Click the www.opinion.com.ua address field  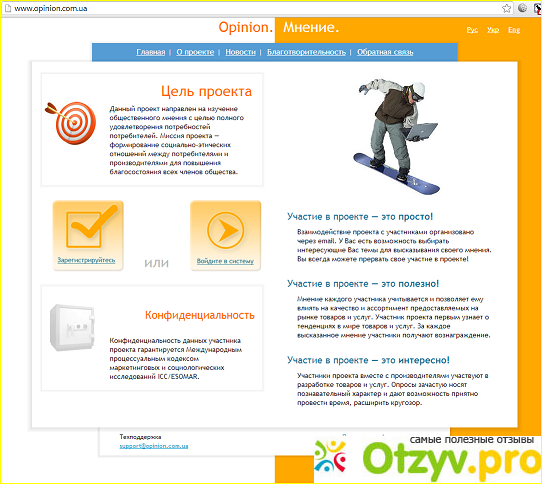[256, 8]
